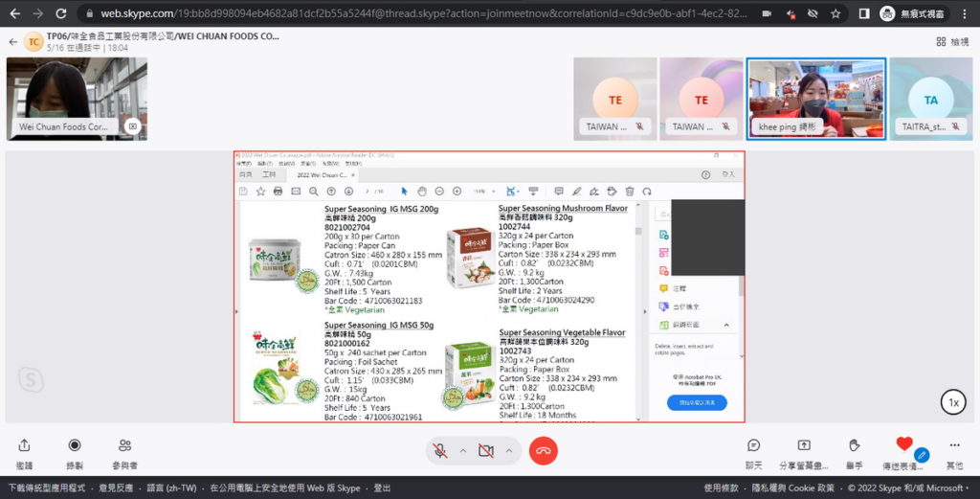Image resolution: width=980 pixels, height=499 pixels.
Task: Sign out with the 登出 link
Action: 382,488
